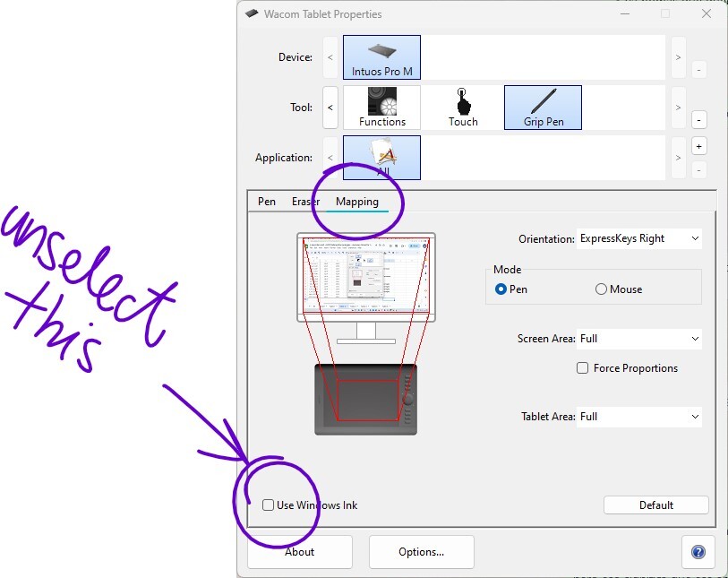This screenshot has width=728, height=578.
Task: Click the monitor mapping preview image
Action: (x=366, y=288)
